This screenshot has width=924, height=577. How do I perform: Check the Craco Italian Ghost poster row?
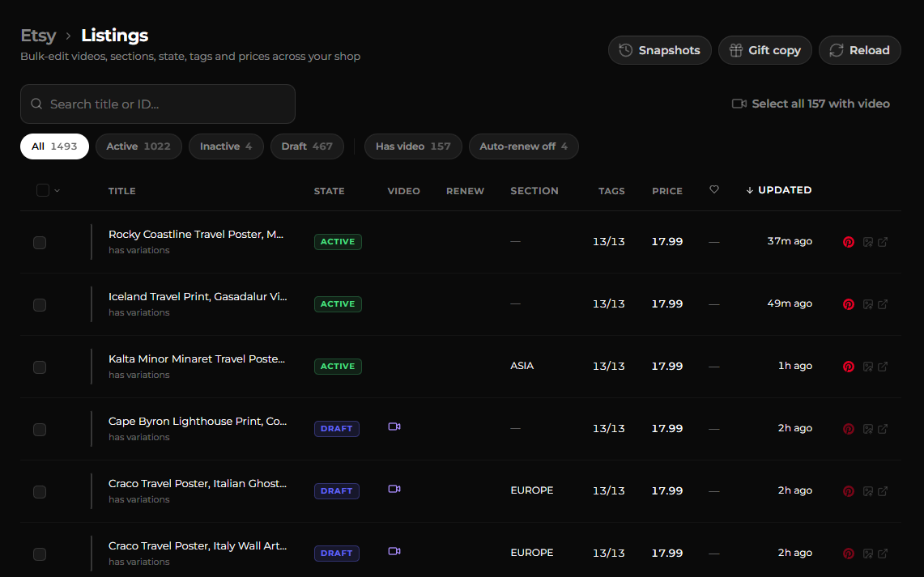[x=40, y=492]
